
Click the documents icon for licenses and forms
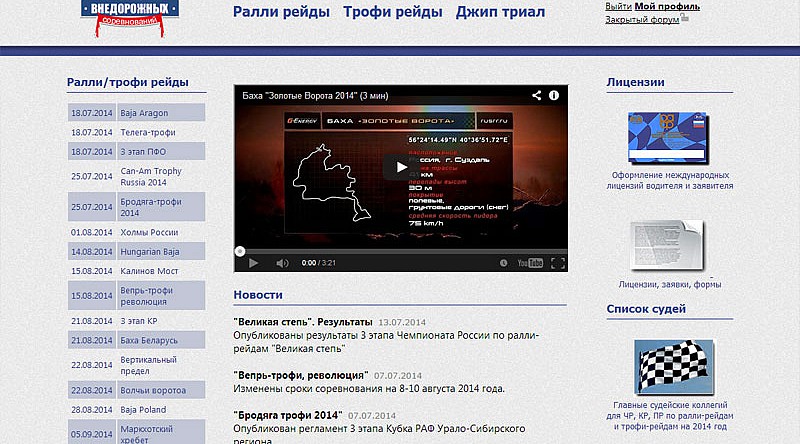click(x=666, y=245)
